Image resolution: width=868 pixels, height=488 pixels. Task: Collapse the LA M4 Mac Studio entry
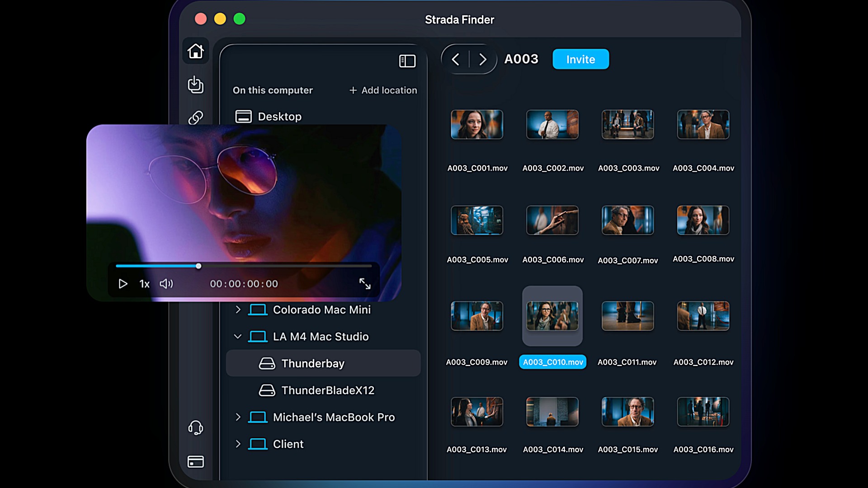coord(238,337)
